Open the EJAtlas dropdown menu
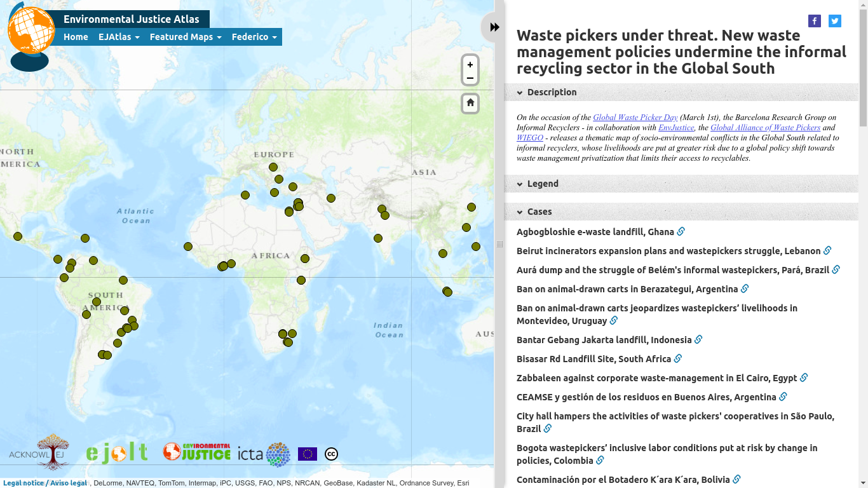This screenshot has height=488, width=868. tap(119, 37)
